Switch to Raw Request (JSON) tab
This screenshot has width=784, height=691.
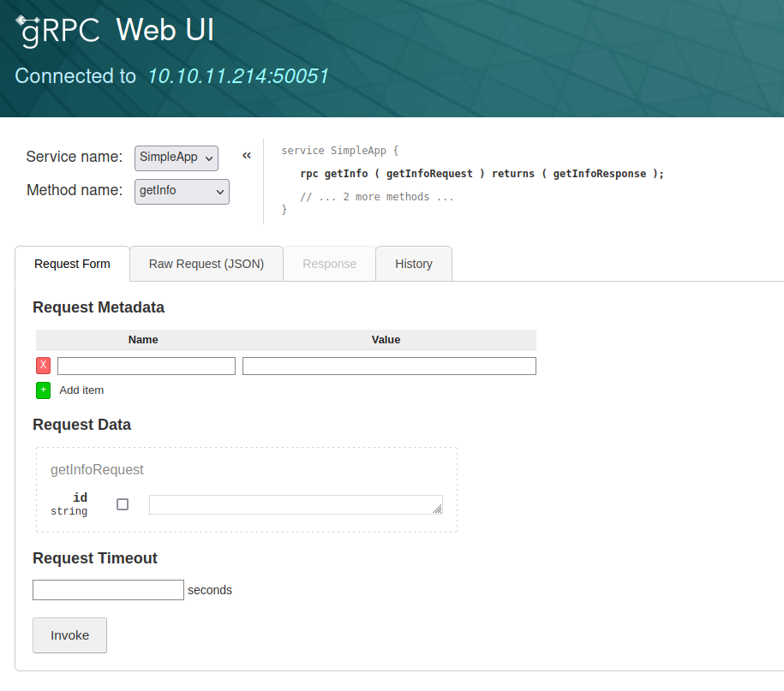click(x=206, y=264)
